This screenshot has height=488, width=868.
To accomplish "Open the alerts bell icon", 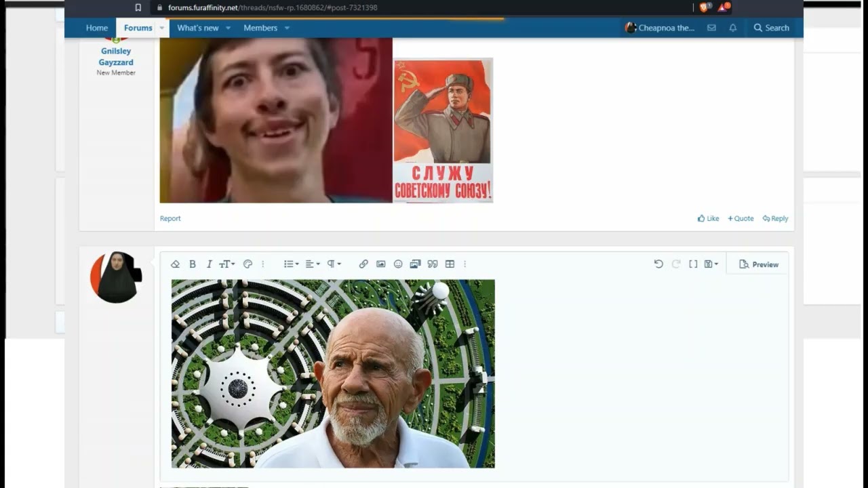I will [733, 28].
